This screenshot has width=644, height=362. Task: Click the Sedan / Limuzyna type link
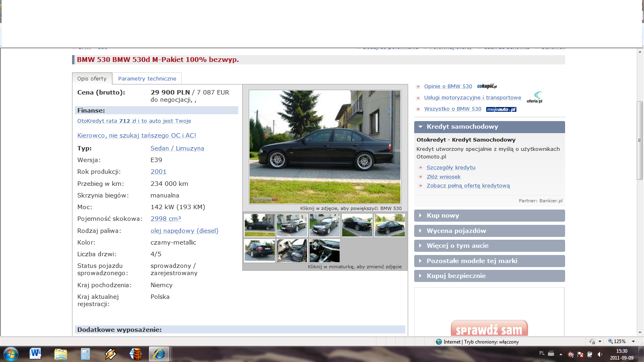[x=177, y=148]
